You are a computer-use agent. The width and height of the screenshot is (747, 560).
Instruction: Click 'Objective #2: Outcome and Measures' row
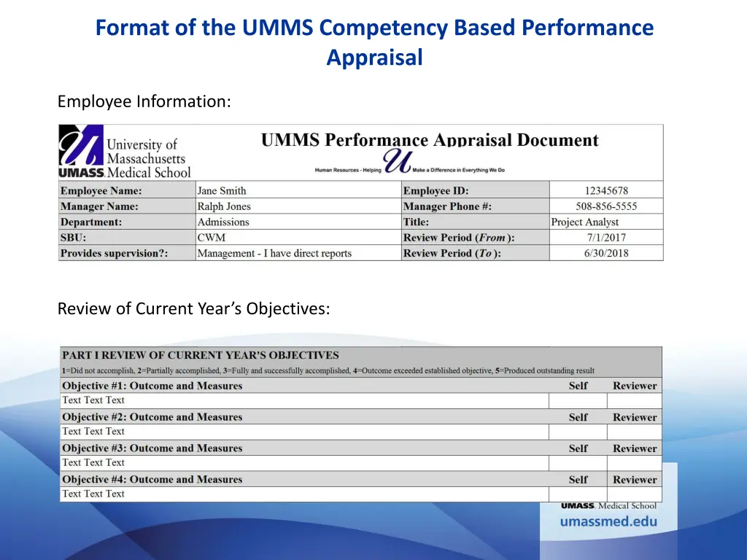click(361, 416)
